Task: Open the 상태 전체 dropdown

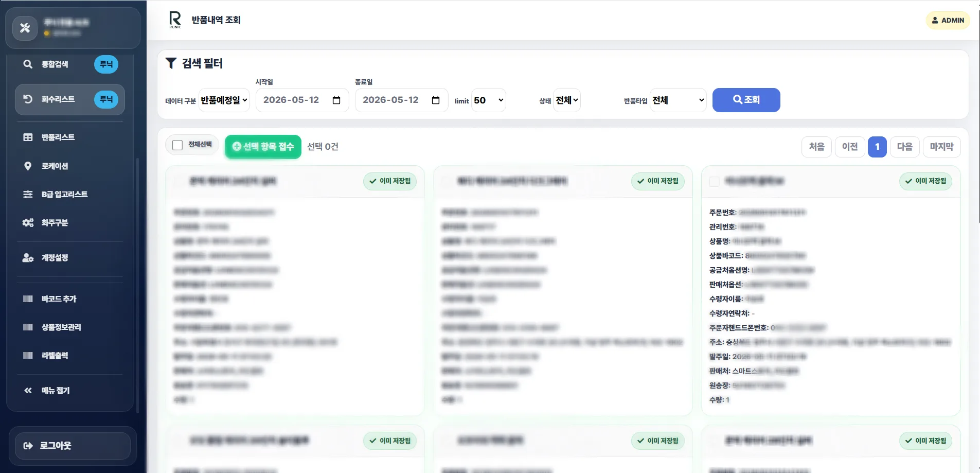Action: 567,100
